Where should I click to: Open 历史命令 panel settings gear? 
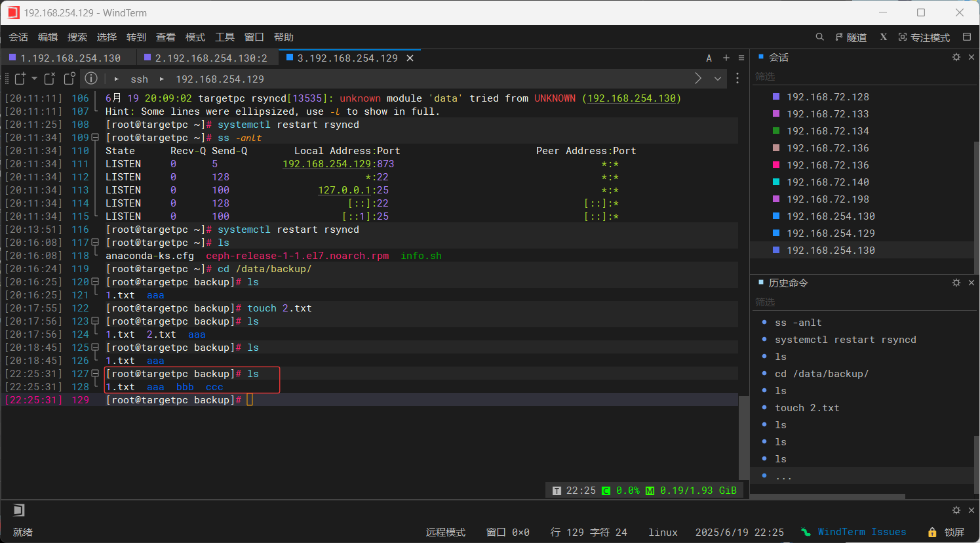point(956,283)
